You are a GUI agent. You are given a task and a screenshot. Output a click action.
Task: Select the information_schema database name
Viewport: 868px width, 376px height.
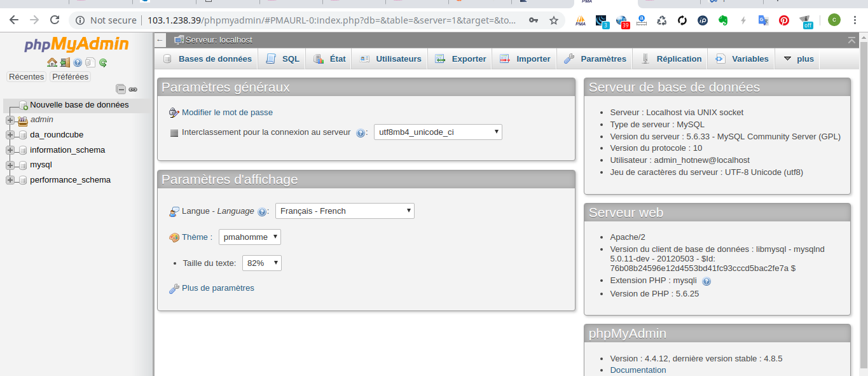coord(67,150)
